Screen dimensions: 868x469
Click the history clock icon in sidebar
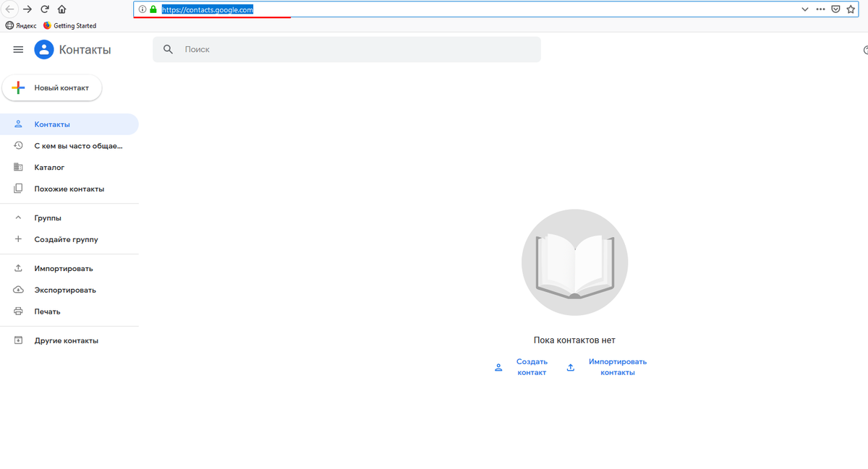point(19,146)
